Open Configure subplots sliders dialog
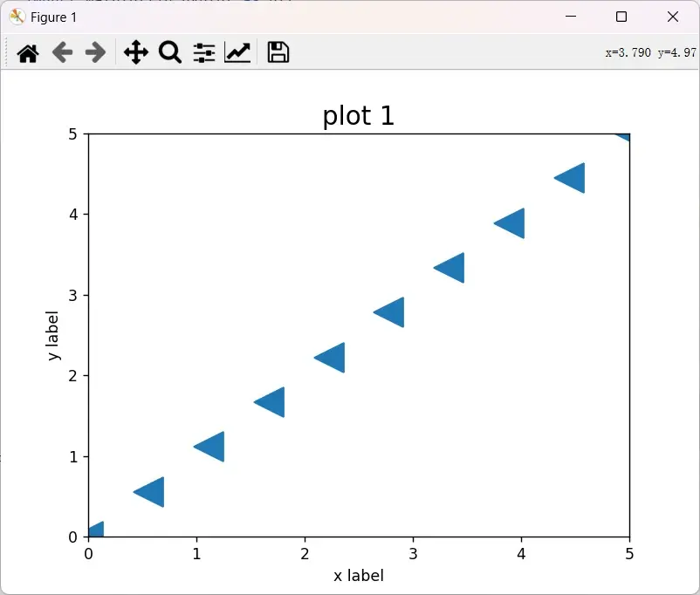Viewport: 700px width, 595px height. point(204,52)
